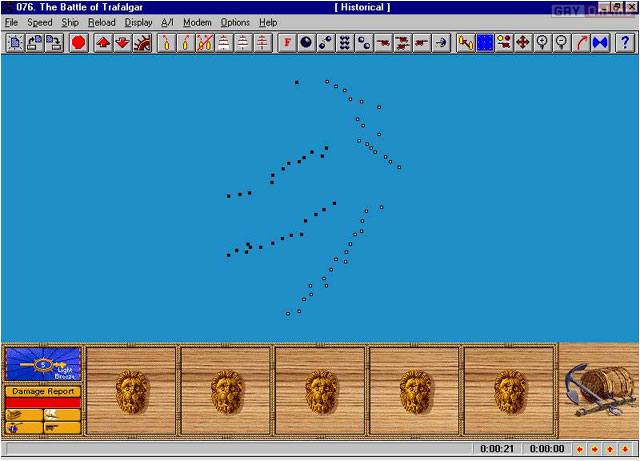Click the ship's wheel icon
Viewport: 640px width, 461px height.
pos(142,42)
